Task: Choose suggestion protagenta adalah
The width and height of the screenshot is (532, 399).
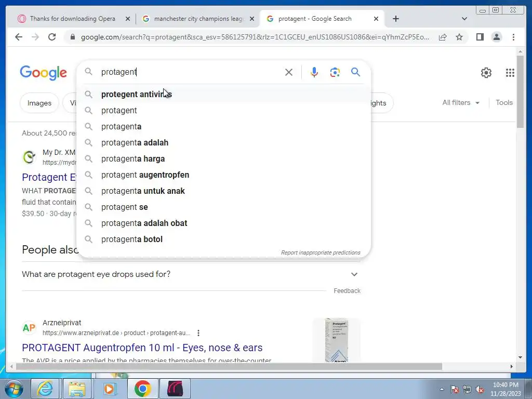Action: tap(223, 142)
